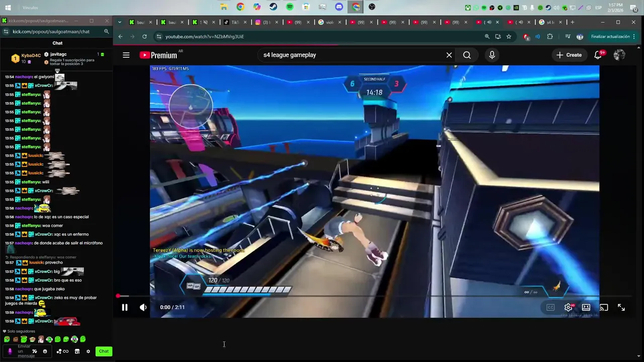The height and width of the screenshot is (362, 644).
Task: Open File Explorer from taskbar
Action: point(224,7)
